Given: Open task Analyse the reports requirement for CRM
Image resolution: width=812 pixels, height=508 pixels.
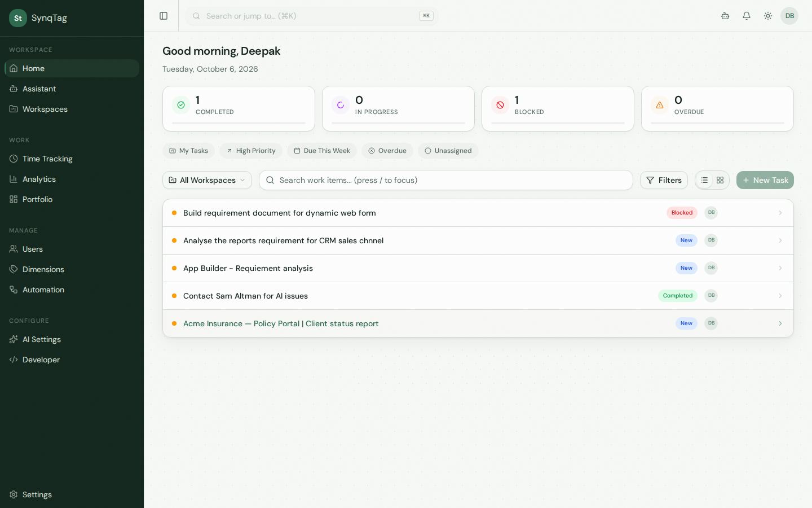Looking at the screenshot, I should pyautogui.click(x=478, y=240).
